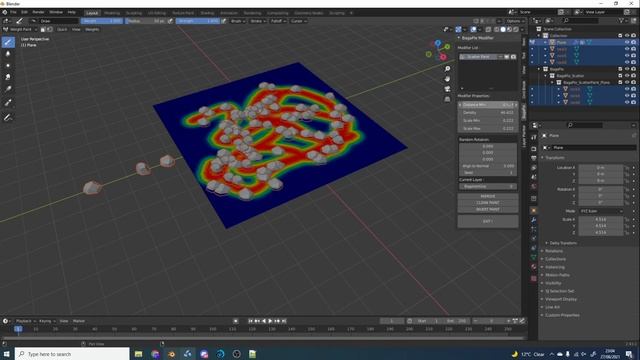Open the World properties tab icon
The height and width of the screenshot is (360, 640).
click(x=534, y=187)
